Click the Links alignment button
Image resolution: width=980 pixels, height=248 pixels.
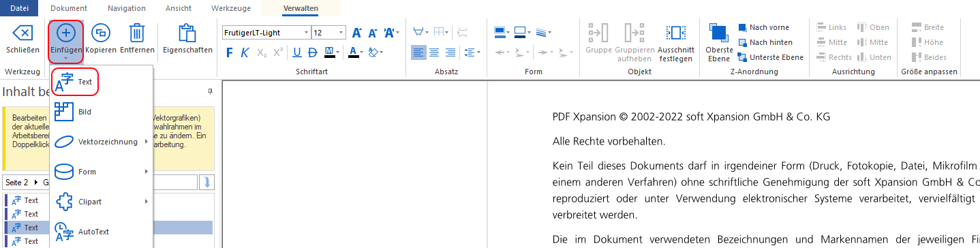[x=831, y=27]
